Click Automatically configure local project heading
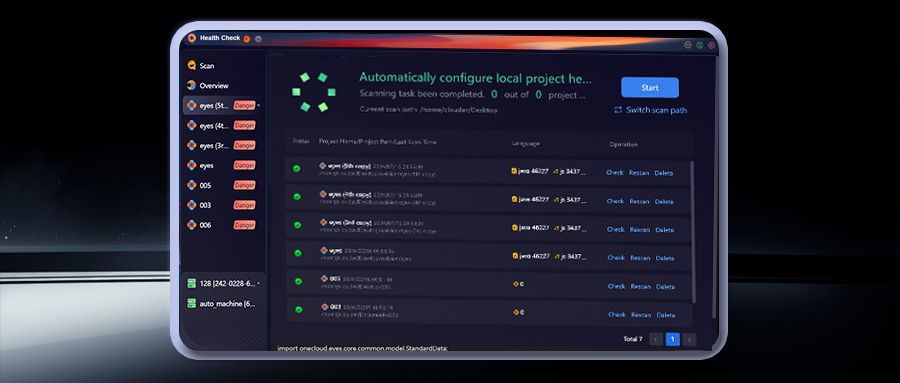 (x=475, y=78)
